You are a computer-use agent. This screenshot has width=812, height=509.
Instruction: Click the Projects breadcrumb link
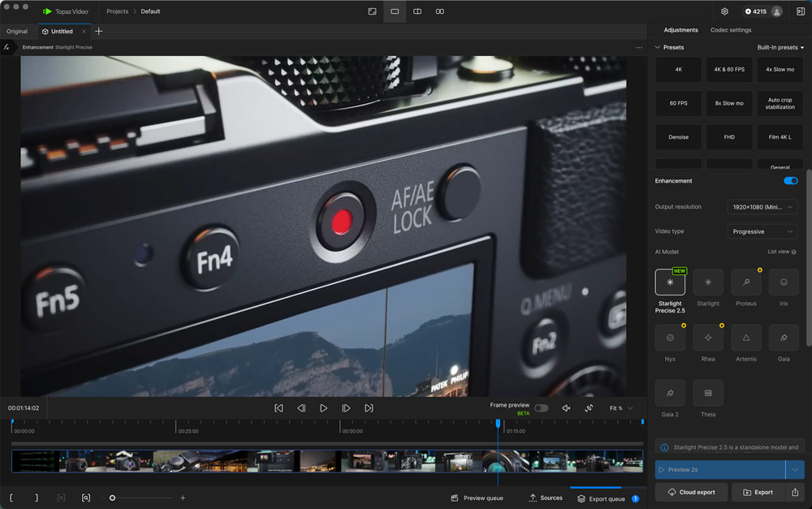coord(117,11)
